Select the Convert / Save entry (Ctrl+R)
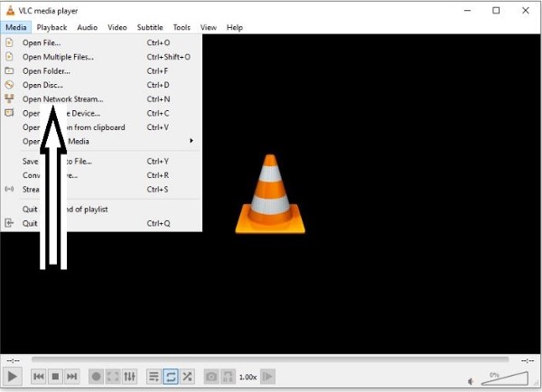The image size is (542, 392). pos(101,175)
